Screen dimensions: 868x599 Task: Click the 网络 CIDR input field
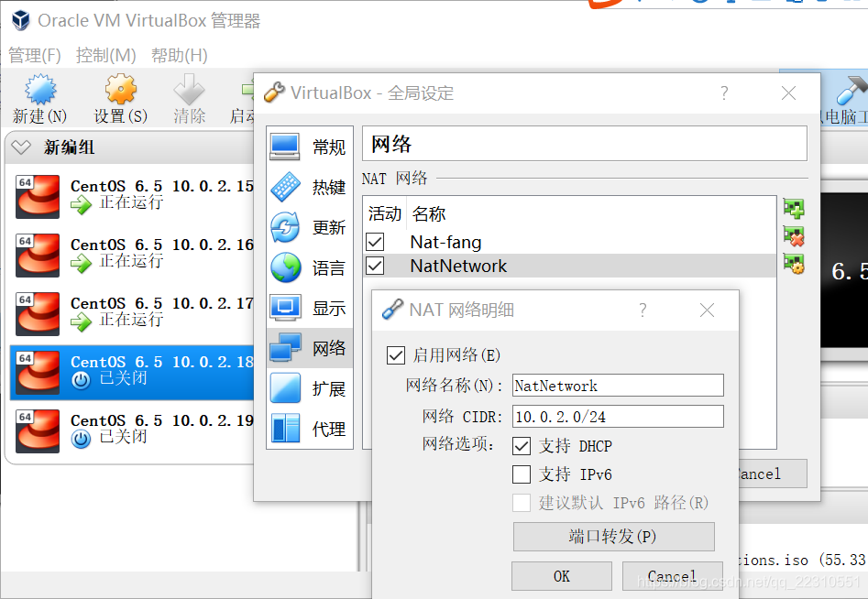click(618, 417)
